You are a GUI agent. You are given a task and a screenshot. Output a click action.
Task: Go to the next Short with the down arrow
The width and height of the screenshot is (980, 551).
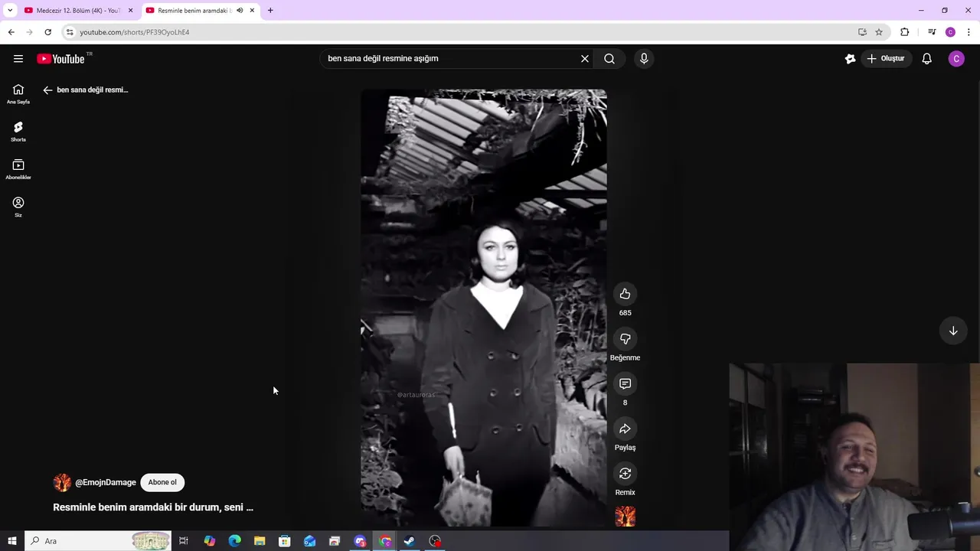click(x=953, y=331)
